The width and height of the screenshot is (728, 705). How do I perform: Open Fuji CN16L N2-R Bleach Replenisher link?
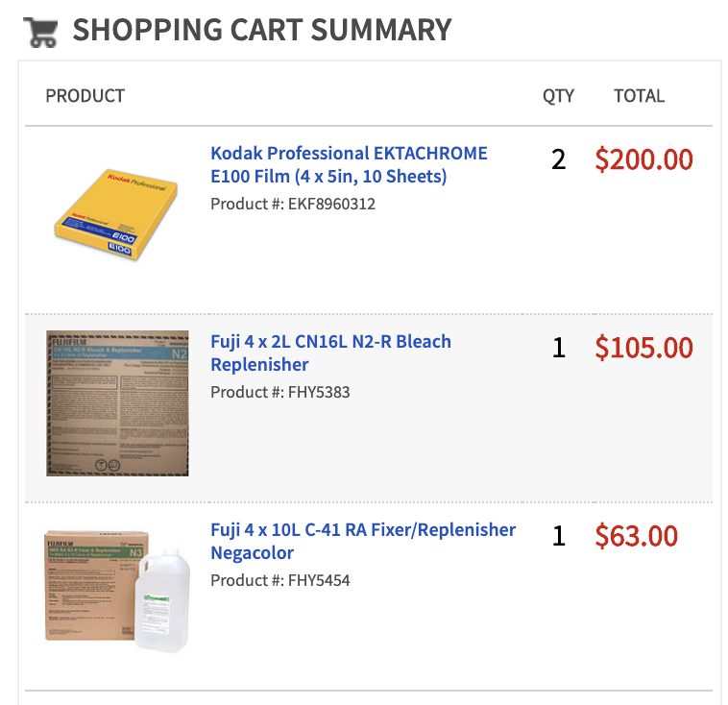[x=330, y=352]
